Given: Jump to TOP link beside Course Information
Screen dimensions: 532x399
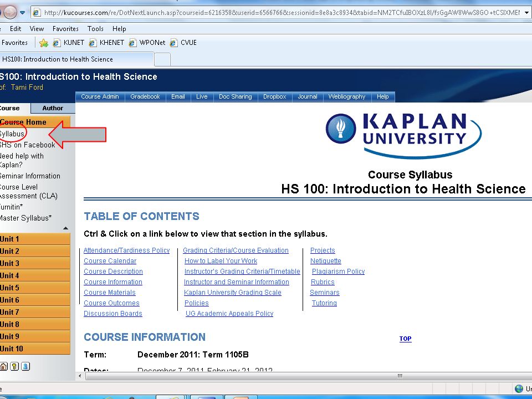Looking at the screenshot, I should (x=406, y=339).
